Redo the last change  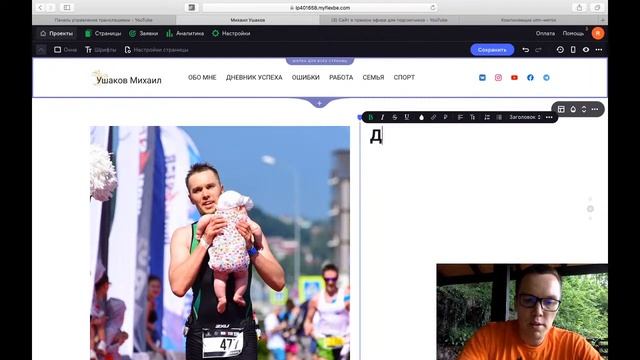pos(538,50)
